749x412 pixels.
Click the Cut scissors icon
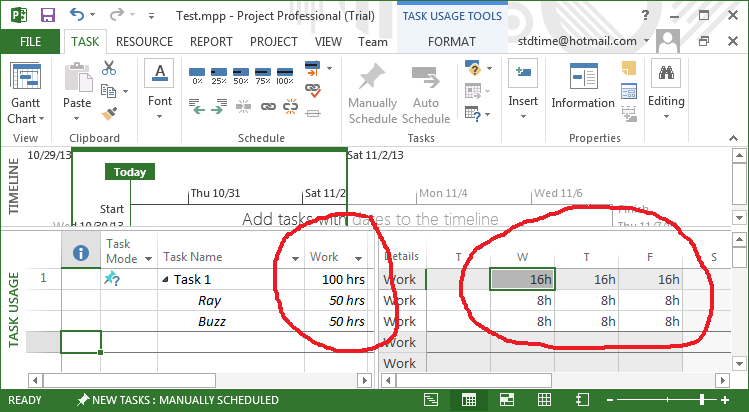point(109,68)
